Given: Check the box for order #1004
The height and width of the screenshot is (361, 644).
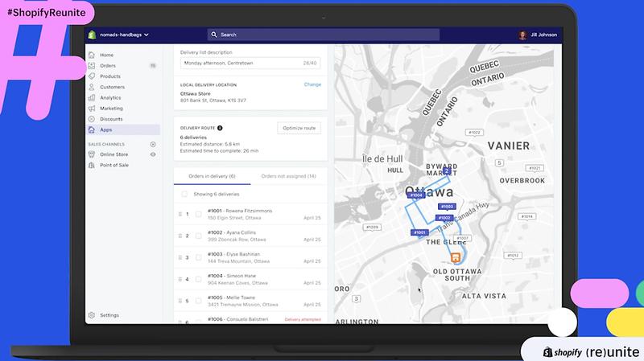Looking at the screenshot, I should (x=198, y=279).
